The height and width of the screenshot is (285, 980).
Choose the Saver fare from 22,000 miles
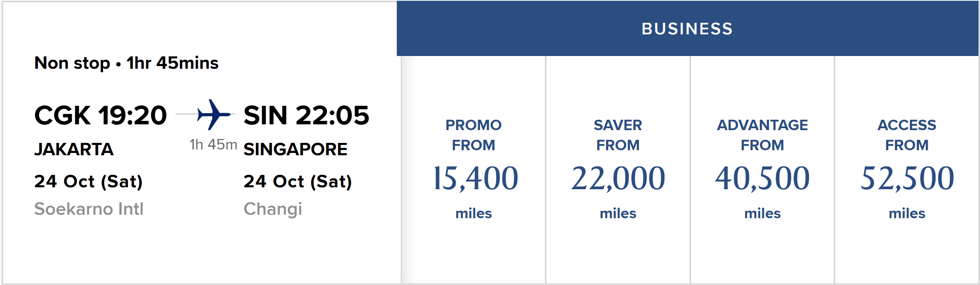618,170
